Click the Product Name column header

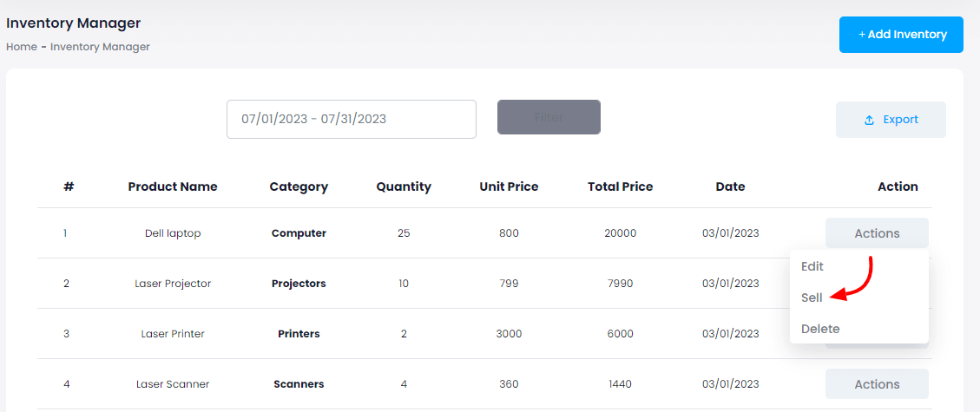tap(173, 186)
